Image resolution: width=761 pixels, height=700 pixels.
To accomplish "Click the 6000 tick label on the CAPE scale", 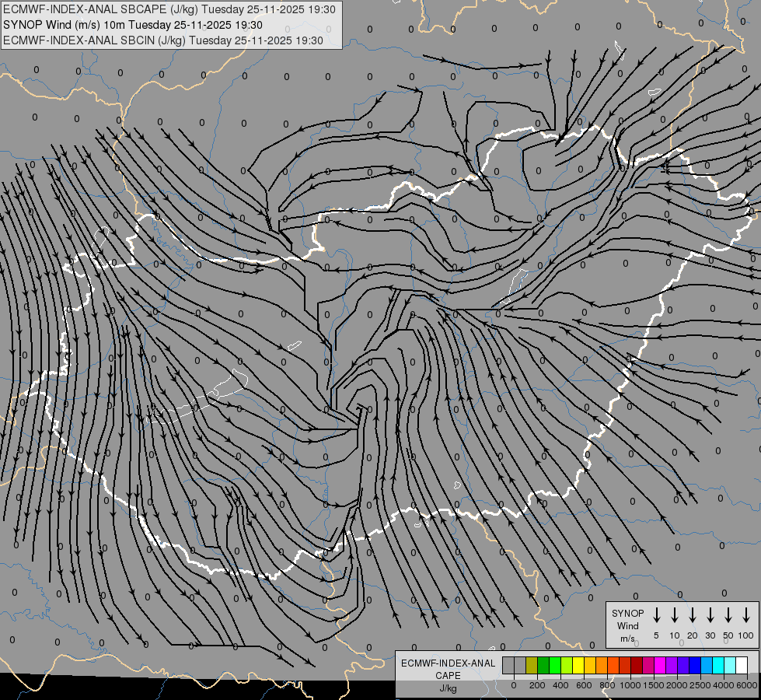I will (x=747, y=685).
